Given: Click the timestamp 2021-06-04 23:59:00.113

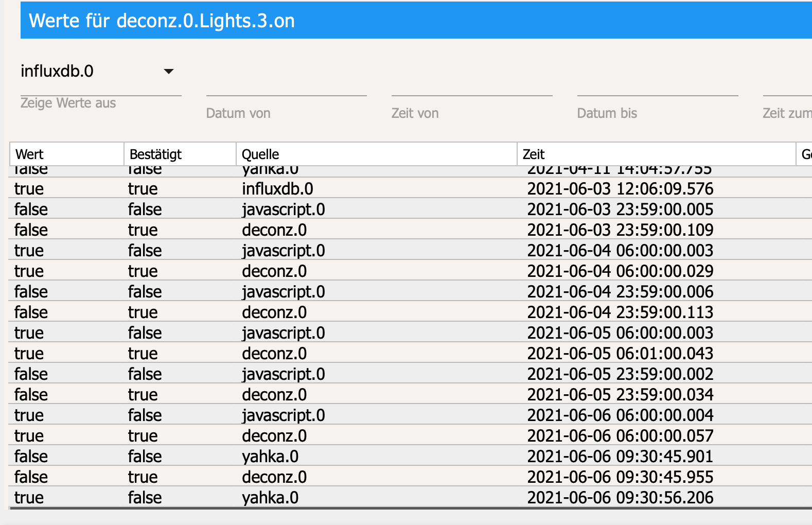Looking at the screenshot, I should tap(620, 312).
